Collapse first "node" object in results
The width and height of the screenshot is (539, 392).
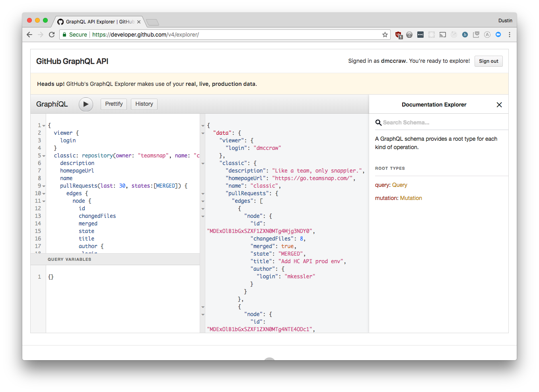click(203, 216)
